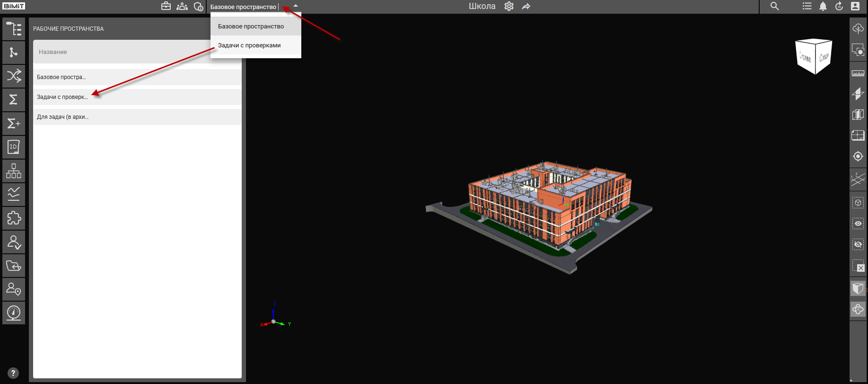
Task: Toggle hide selected elements crossed-eye icon
Action: pyautogui.click(x=858, y=244)
